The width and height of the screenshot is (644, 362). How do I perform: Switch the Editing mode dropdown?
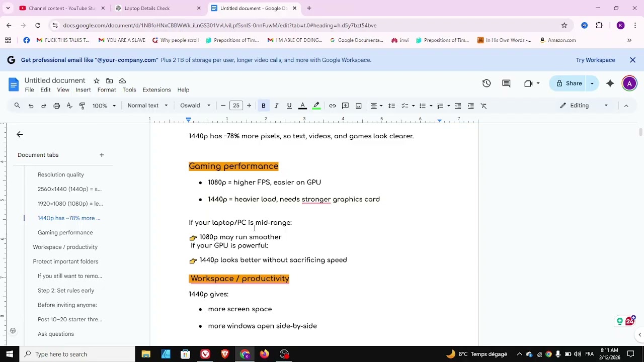coord(584,106)
